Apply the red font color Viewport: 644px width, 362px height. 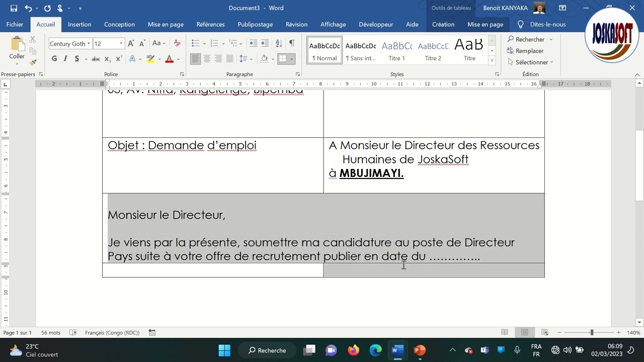coord(169,59)
